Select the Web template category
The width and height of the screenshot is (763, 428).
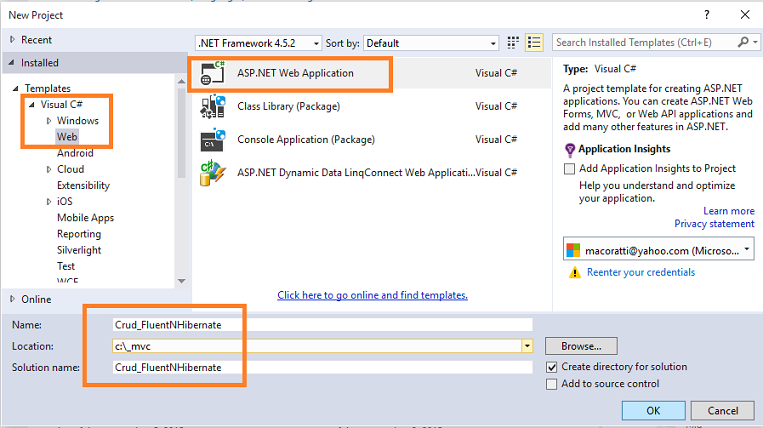pos(67,137)
